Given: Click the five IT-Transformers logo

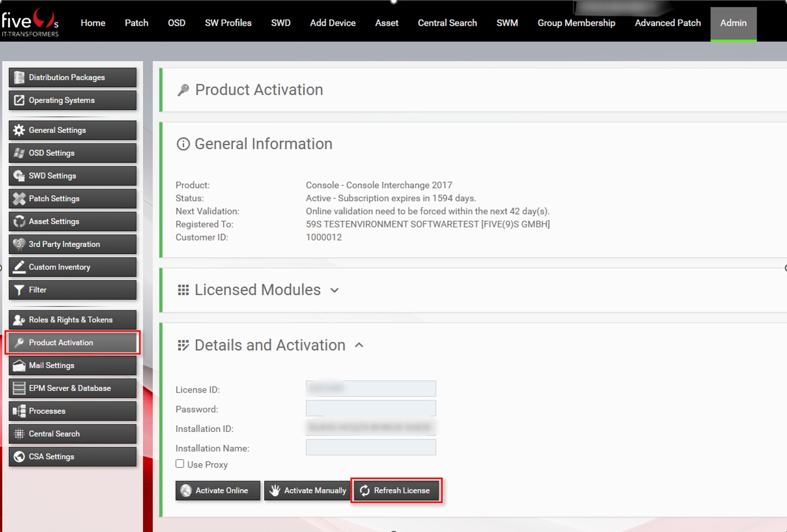Looking at the screenshot, I should click(x=30, y=22).
